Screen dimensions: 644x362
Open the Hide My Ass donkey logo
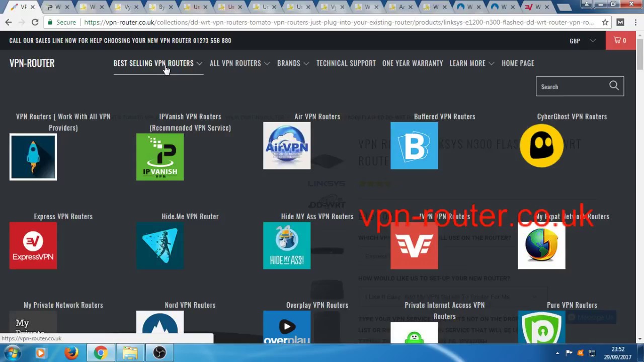point(287,245)
